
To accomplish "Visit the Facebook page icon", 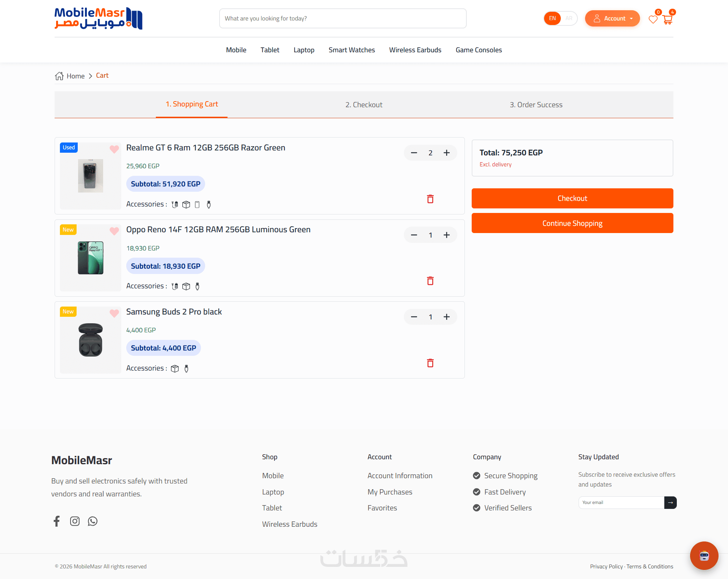I will coord(57,521).
